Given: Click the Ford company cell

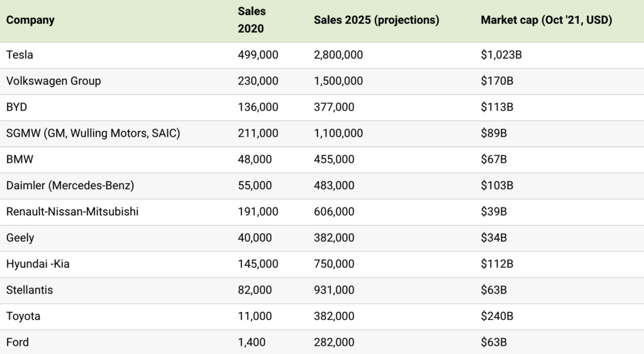Looking at the screenshot, I should [x=18, y=343].
